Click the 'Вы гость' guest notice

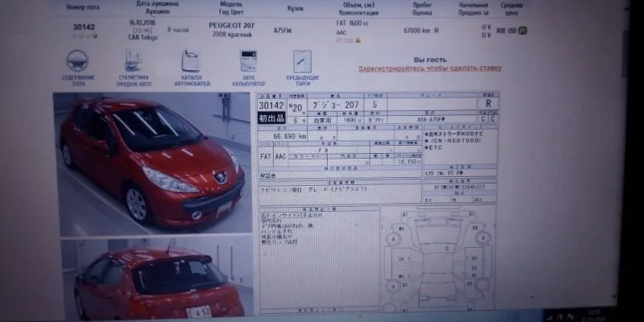click(430, 60)
